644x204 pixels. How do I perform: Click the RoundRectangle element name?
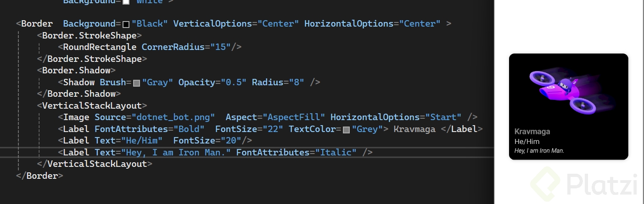100,47
